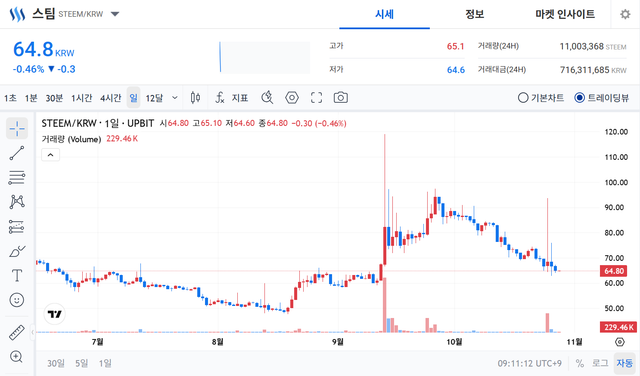
Task: Open the gear settings in header
Action: pyautogui.click(x=625, y=14)
